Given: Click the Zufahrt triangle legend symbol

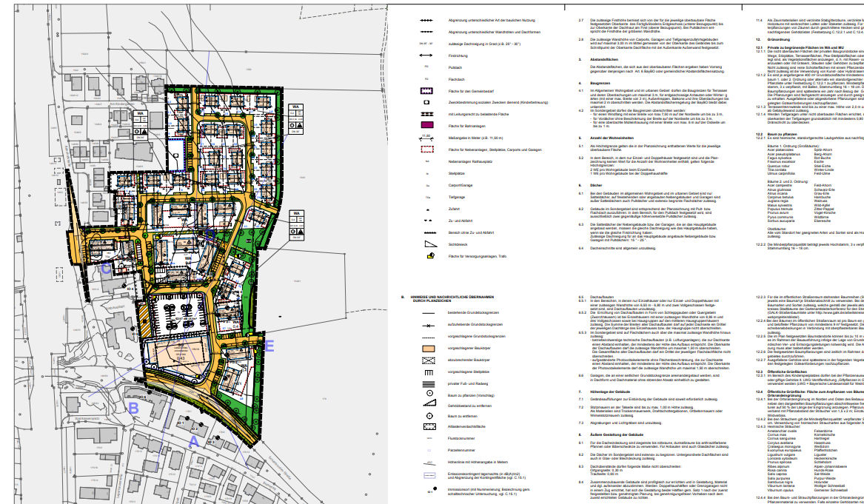Looking at the screenshot, I should click(427, 210).
